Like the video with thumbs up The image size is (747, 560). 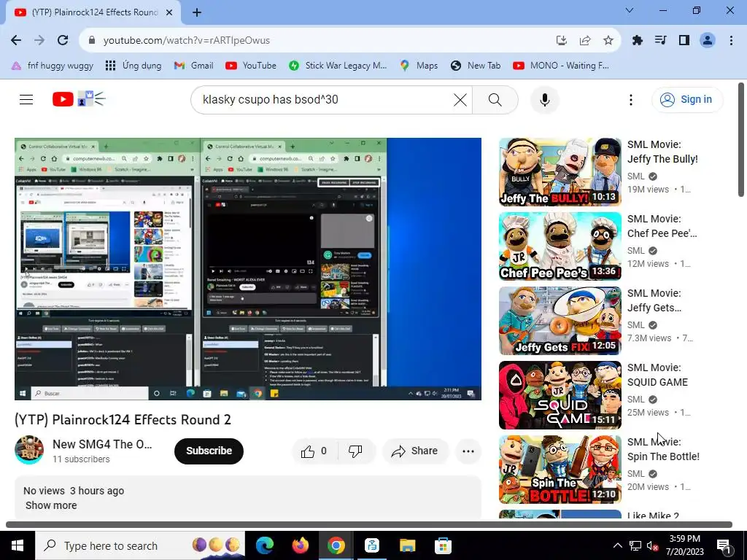tap(314, 451)
